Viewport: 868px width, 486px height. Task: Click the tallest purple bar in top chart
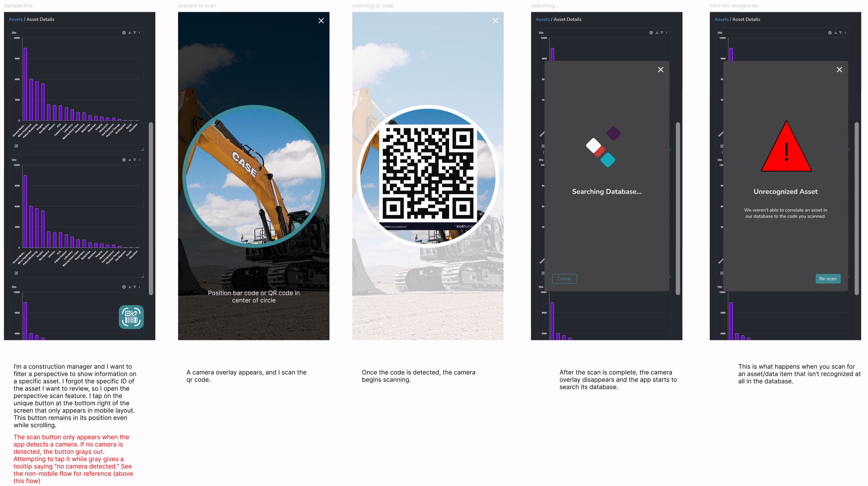click(x=25, y=84)
